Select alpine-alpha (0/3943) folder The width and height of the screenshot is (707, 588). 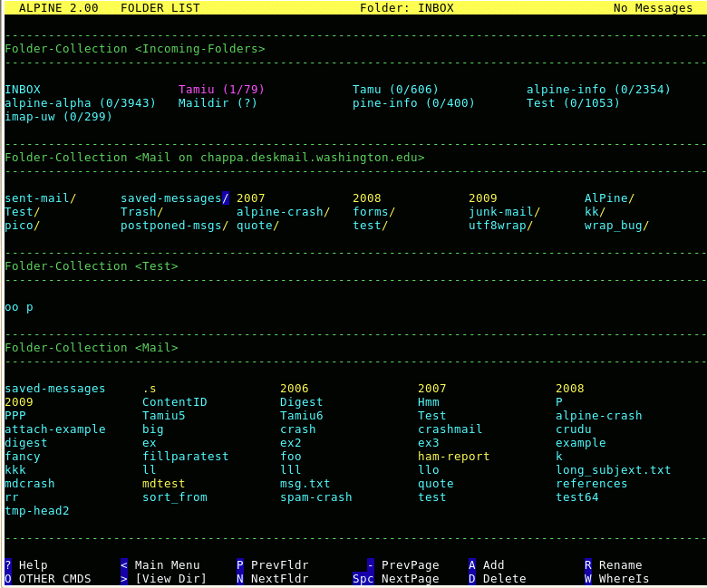[81, 102]
